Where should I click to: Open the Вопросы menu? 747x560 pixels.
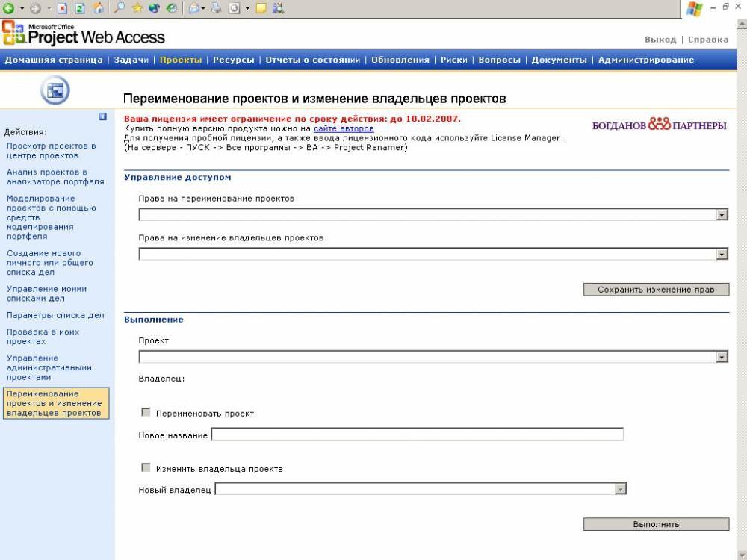[499, 60]
